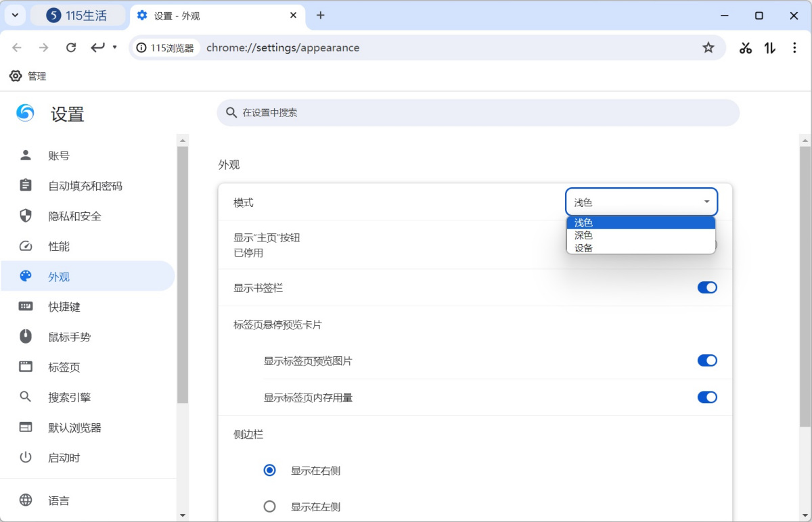Click the scissors screenshot icon in toolbar
812x522 pixels.
pos(746,48)
